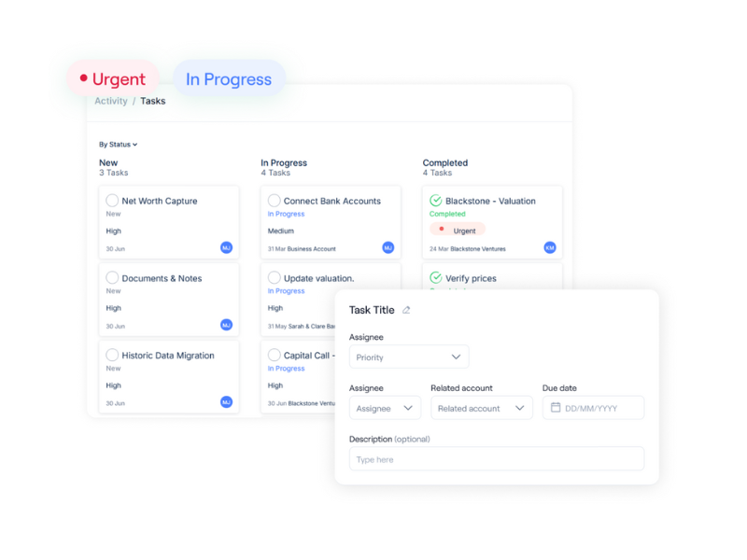Click MJ avatar on Connect Bank Accounts card
Screen dimensions: 747x560
[388, 248]
